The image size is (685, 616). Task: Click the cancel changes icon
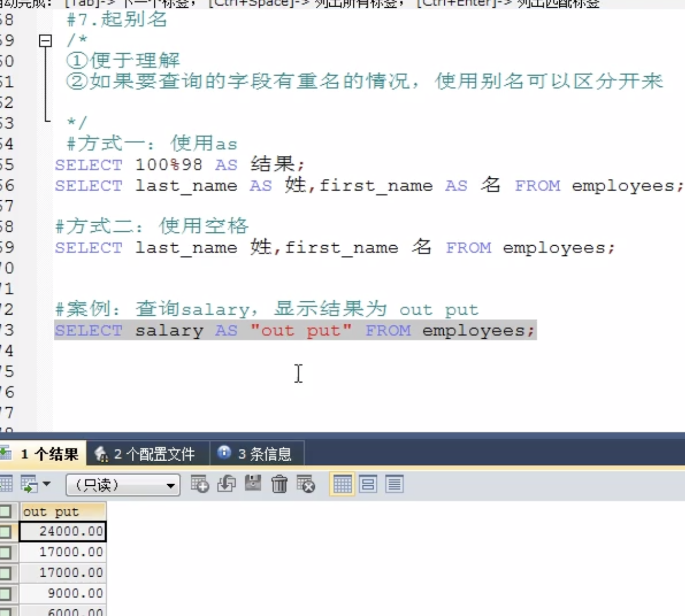pyautogui.click(x=306, y=484)
